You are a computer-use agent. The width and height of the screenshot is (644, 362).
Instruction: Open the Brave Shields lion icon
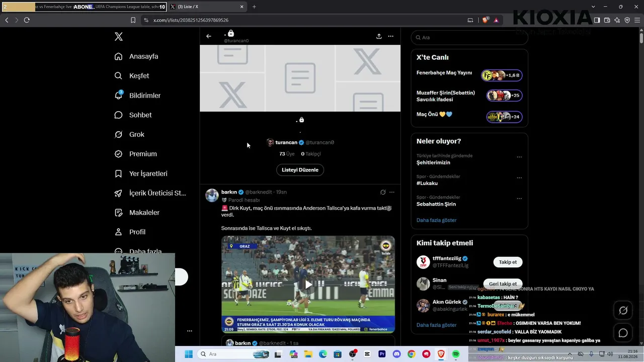coord(485,20)
